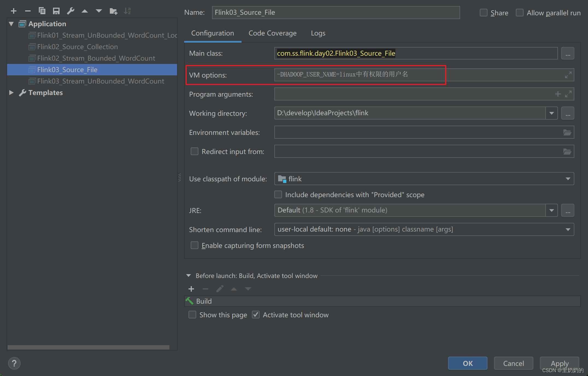Click the horizontal scrollbar under configuration tree
588x376 pixels.
coord(88,347)
